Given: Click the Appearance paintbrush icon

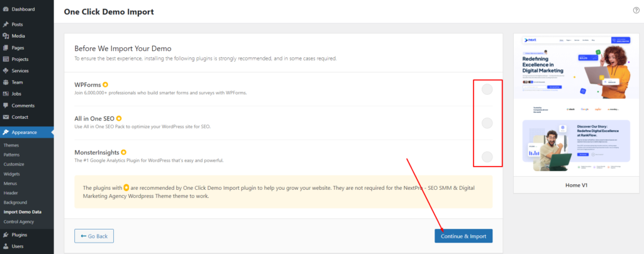Looking at the screenshot, I should pyautogui.click(x=6, y=132).
